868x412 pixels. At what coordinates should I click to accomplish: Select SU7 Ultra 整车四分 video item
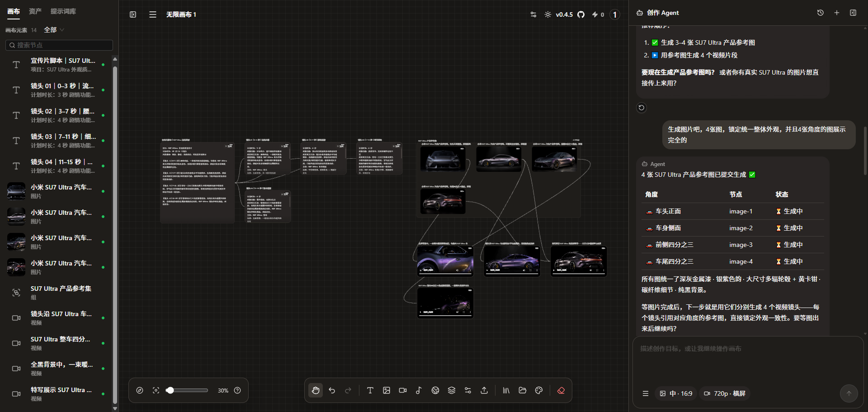point(56,343)
